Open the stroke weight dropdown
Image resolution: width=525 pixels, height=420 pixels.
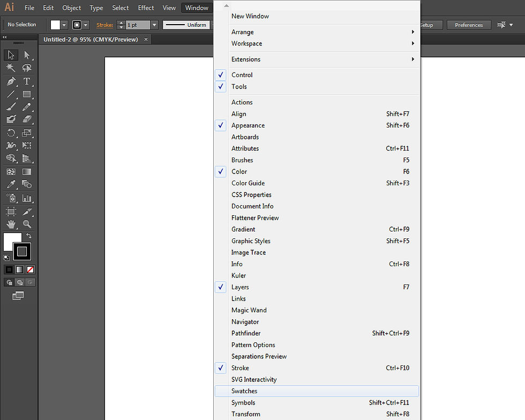154,25
